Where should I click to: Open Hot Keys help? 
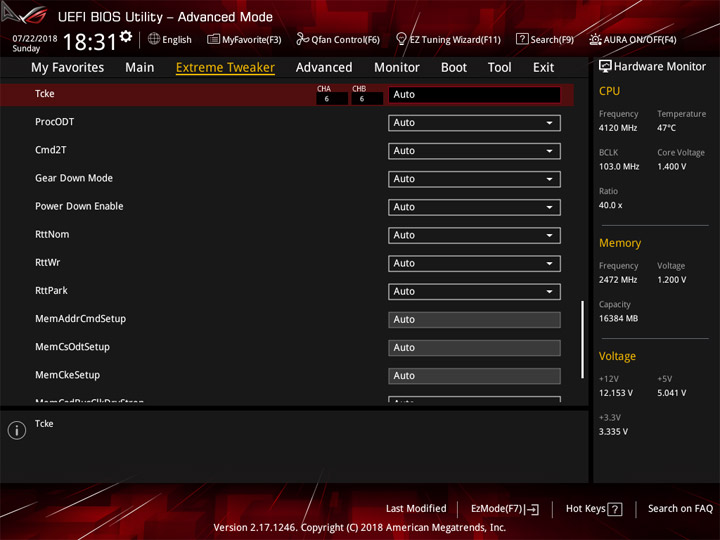tap(594, 509)
